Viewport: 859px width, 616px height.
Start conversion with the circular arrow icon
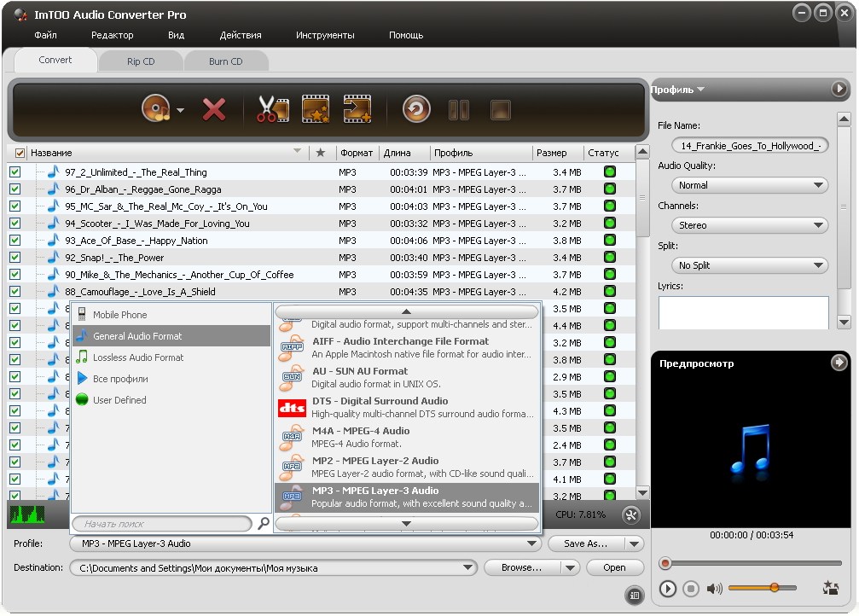[x=416, y=109]
